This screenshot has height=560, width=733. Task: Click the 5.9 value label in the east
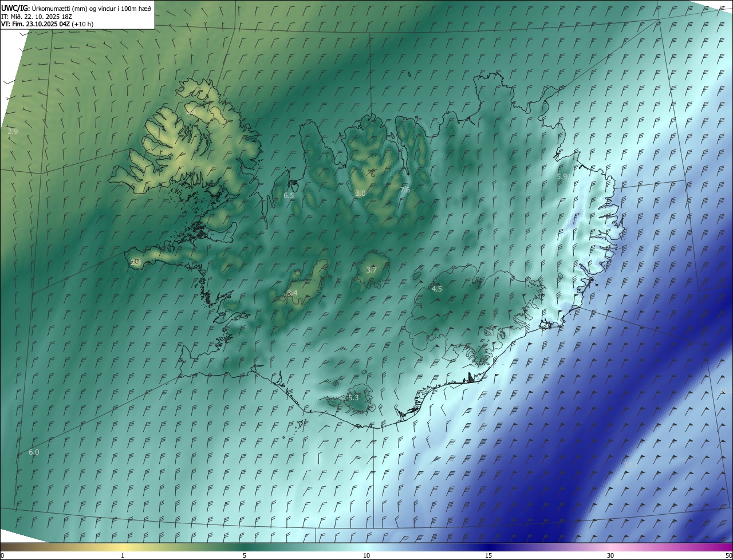pos(562,177)
